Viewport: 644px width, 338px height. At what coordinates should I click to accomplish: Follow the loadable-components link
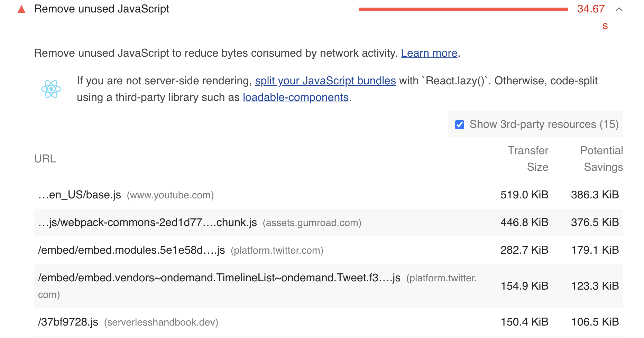tap(295, 97)
